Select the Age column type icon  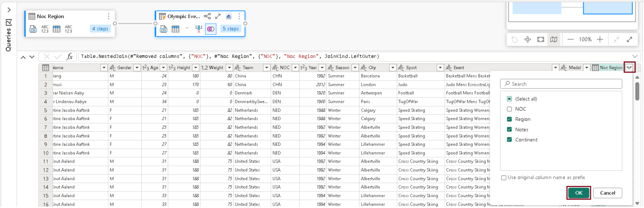(146, 67)
